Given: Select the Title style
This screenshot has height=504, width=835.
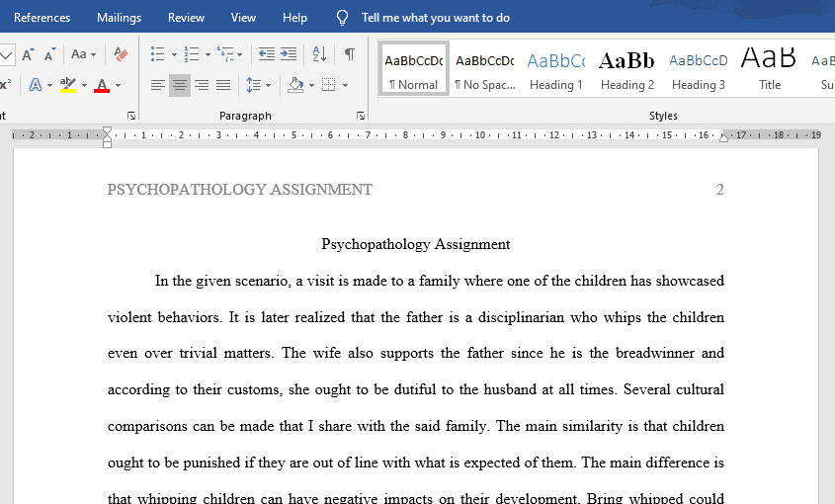Looking at the screenshot, I should point(770,69).
